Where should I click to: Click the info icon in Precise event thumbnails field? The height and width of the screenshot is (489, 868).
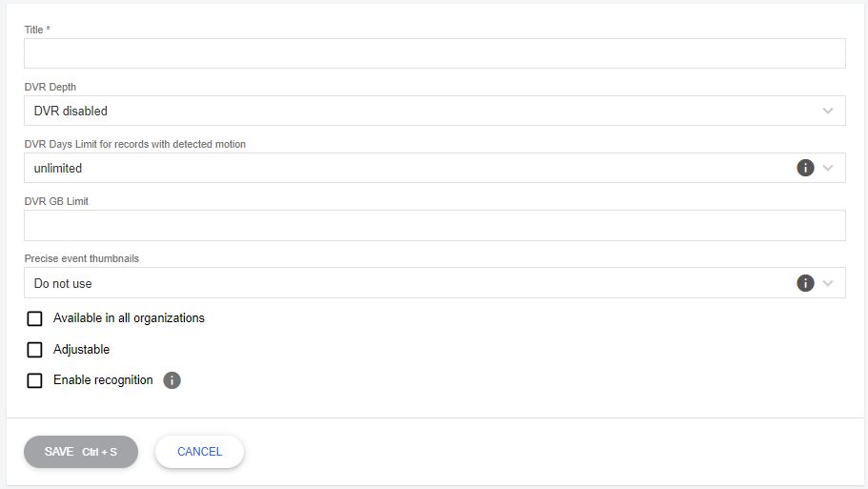pos(805,283)
